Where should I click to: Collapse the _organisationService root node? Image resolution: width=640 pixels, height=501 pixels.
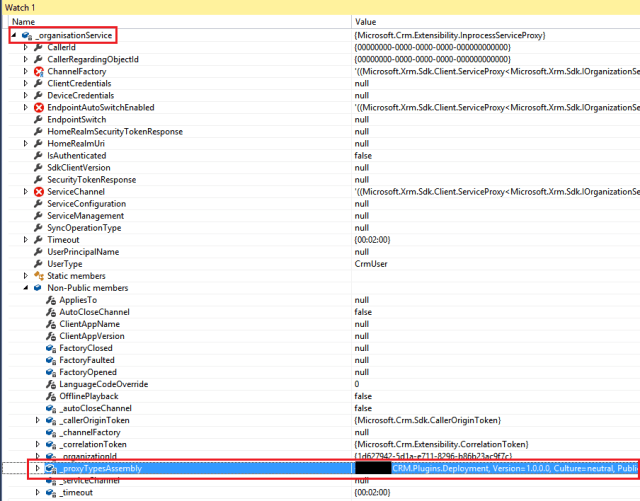click(14, 35)
